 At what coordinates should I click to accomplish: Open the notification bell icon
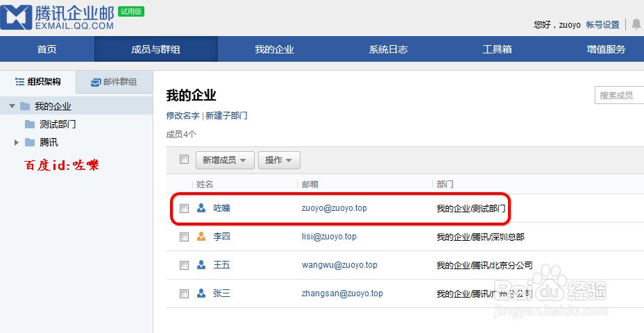click(636, 24)
